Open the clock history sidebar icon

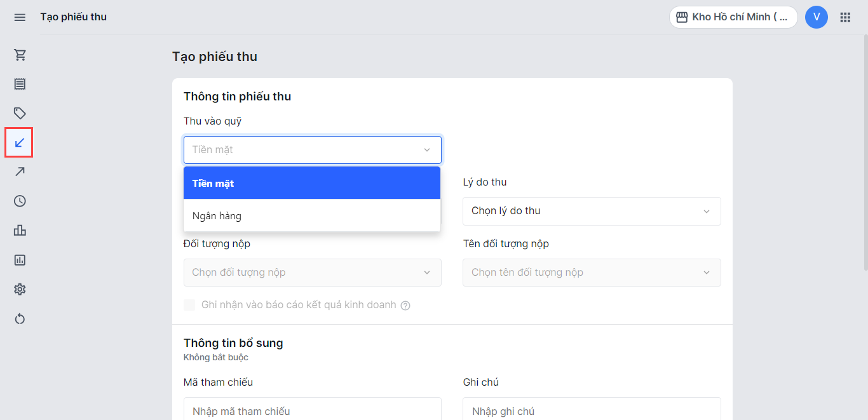20,201
